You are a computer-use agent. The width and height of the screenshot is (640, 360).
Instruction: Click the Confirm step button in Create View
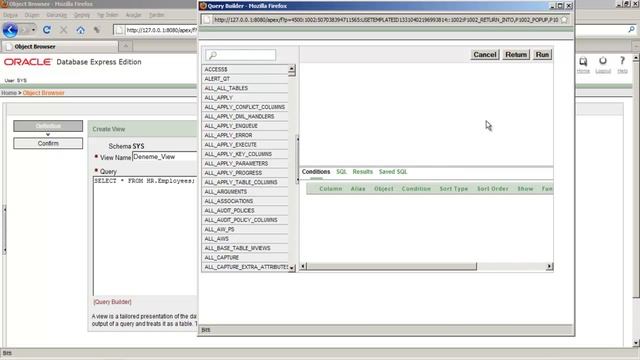coord(48,143)
